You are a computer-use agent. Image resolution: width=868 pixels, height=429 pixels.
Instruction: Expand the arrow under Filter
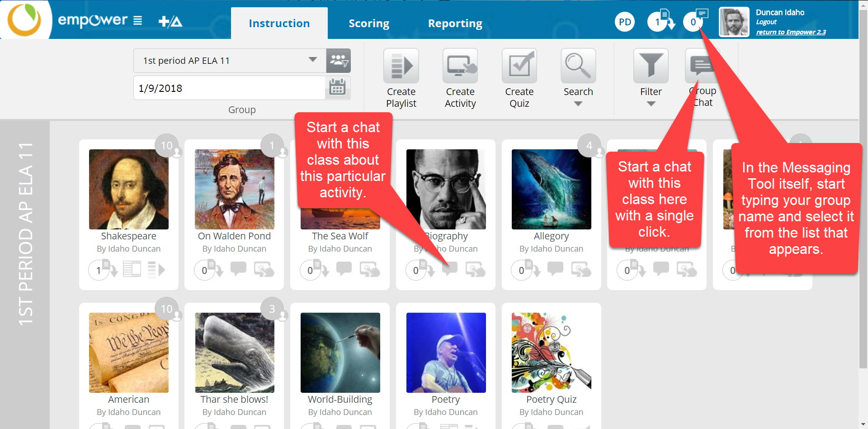point(651,104)
